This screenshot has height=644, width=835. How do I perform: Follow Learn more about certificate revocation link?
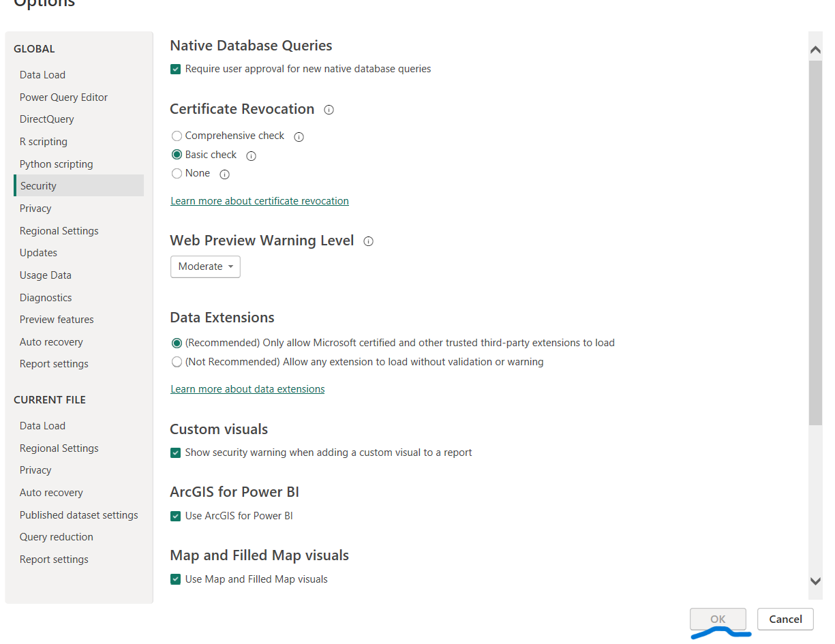click(260, 201)
